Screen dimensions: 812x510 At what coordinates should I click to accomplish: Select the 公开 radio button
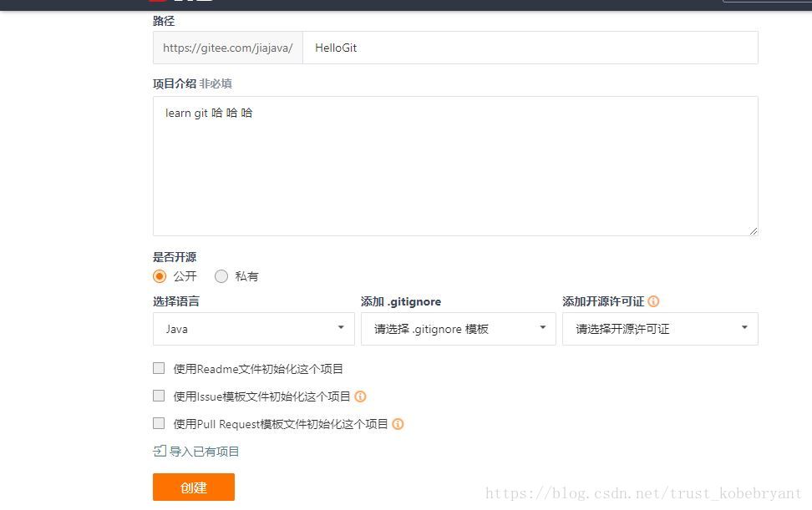tap(160, 276)
